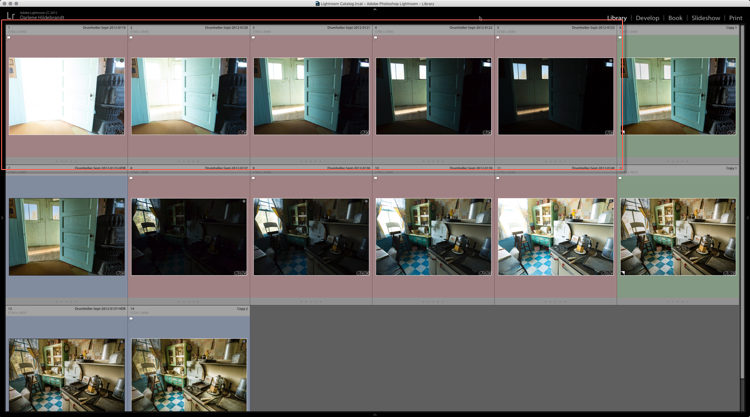Select the green-labeled kitchen virtual copy
Image resolution: width=750 pixels, height=417 pixels.
click(678, 237)
